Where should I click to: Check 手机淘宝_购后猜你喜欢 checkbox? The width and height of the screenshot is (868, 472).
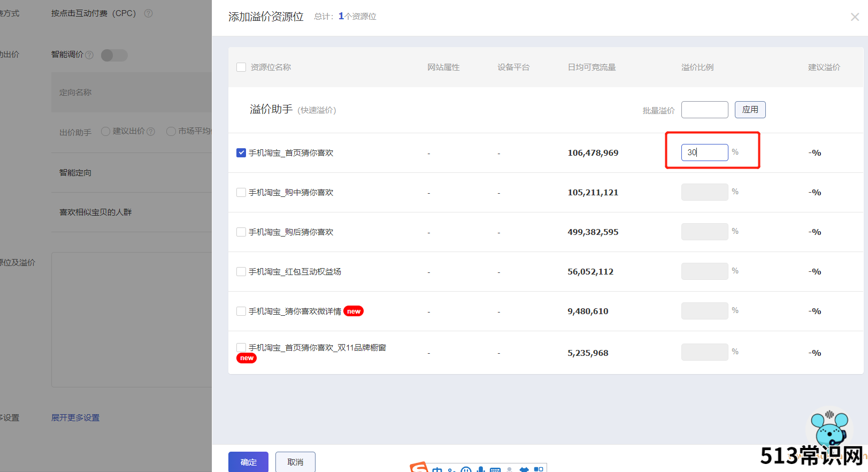[241, 232]
